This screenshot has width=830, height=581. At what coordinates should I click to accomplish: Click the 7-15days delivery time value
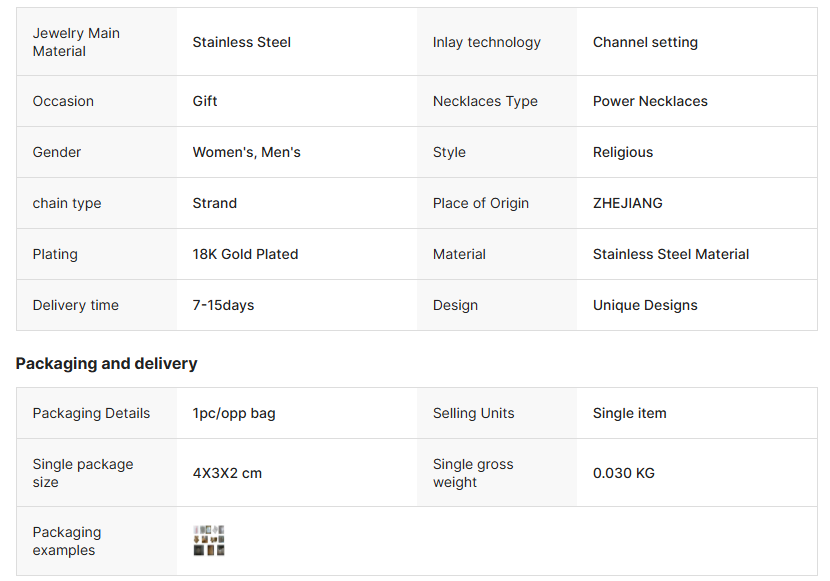(223, 305)
